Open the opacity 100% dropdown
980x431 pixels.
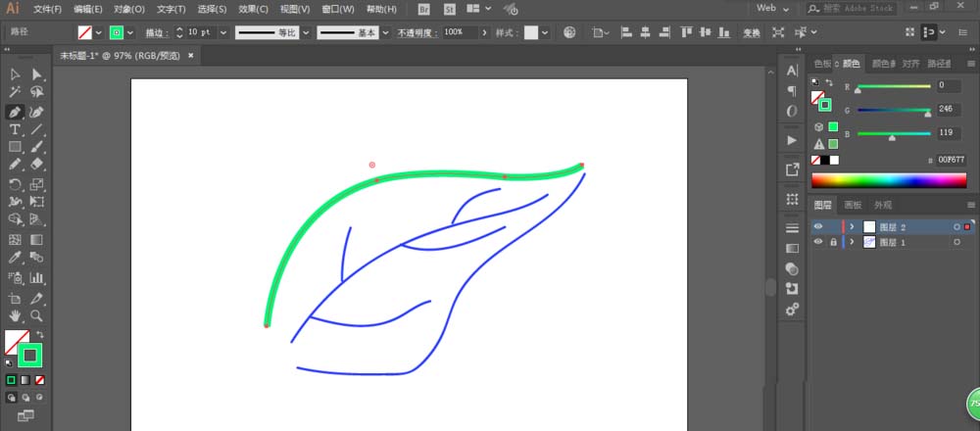click(x=484, y=32)
